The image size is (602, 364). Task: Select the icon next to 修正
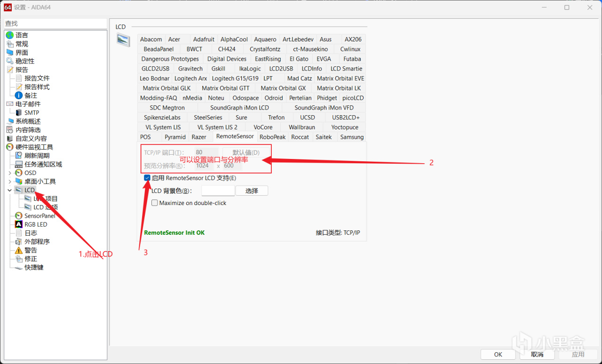point(19,259)
